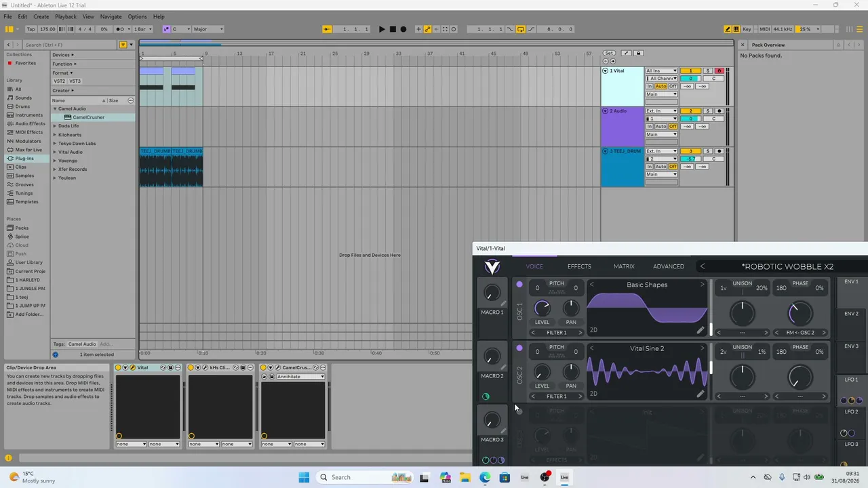Open the File menu
Viewport: 868px width, 488px height.
(7, 16)
